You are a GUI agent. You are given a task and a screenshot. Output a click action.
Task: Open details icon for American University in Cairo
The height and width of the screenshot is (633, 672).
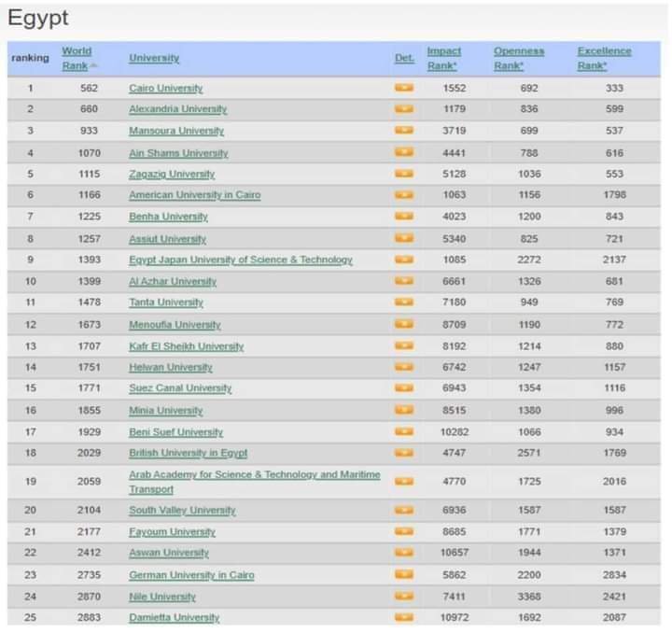(x=404, y=195)
